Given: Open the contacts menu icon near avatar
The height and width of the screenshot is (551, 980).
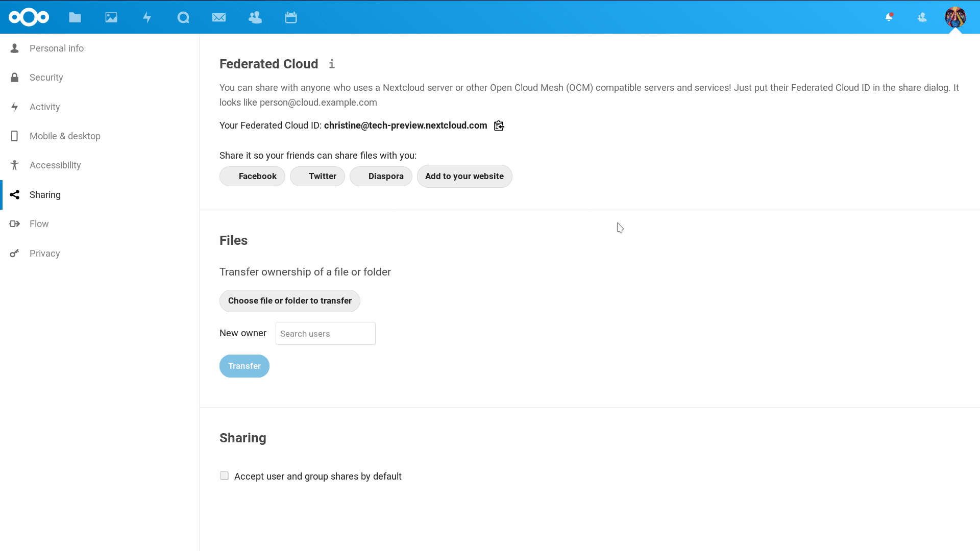Looking at the screenshot, I should (922, 17).
